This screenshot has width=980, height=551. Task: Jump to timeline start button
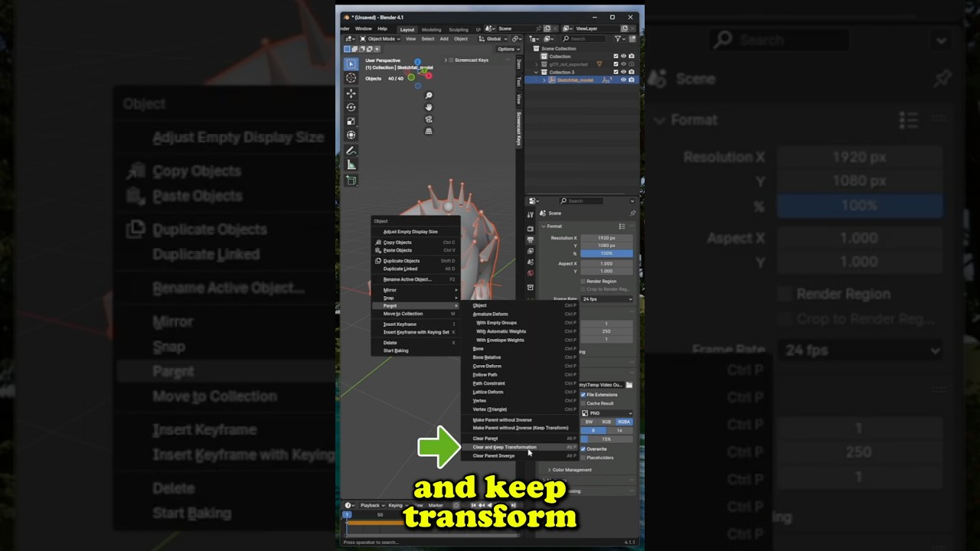[x=472, y=505]
